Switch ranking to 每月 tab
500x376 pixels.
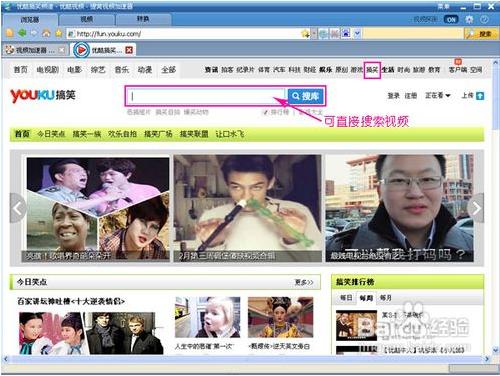(386, 298)
